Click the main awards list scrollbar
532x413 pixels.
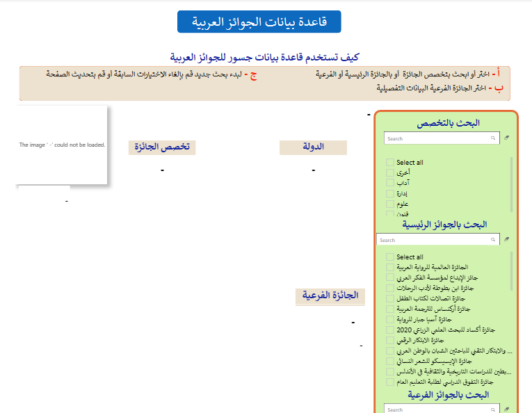coord(511,270)
